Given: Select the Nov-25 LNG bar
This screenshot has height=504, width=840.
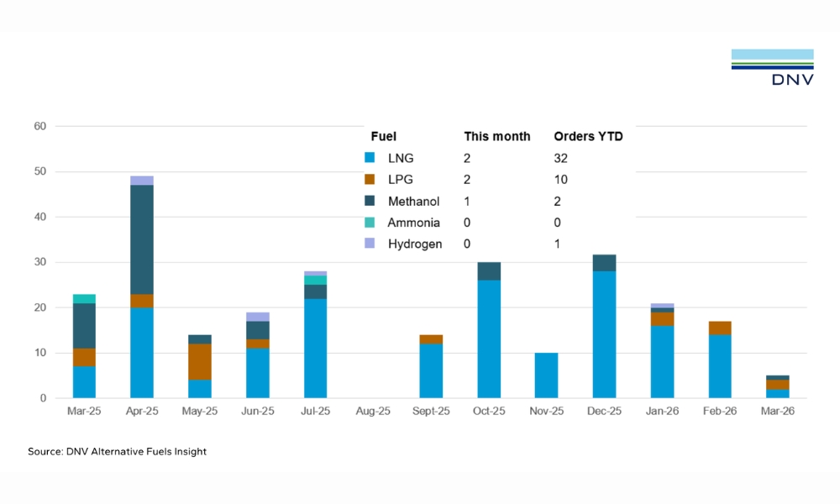Looking at the screenshot, I should click(x=546, y=375).
